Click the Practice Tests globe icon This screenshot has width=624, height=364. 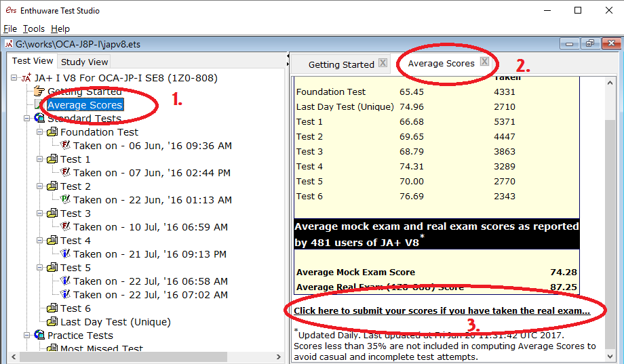(x=39, y=335)
